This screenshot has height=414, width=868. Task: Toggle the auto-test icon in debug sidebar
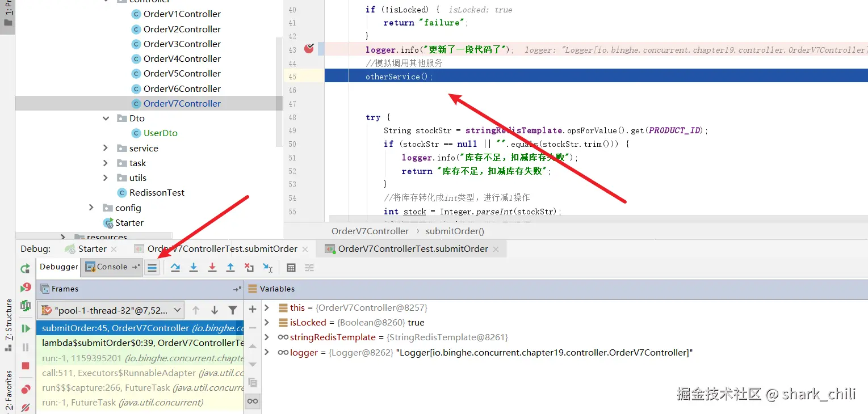[x=26, y=306]
